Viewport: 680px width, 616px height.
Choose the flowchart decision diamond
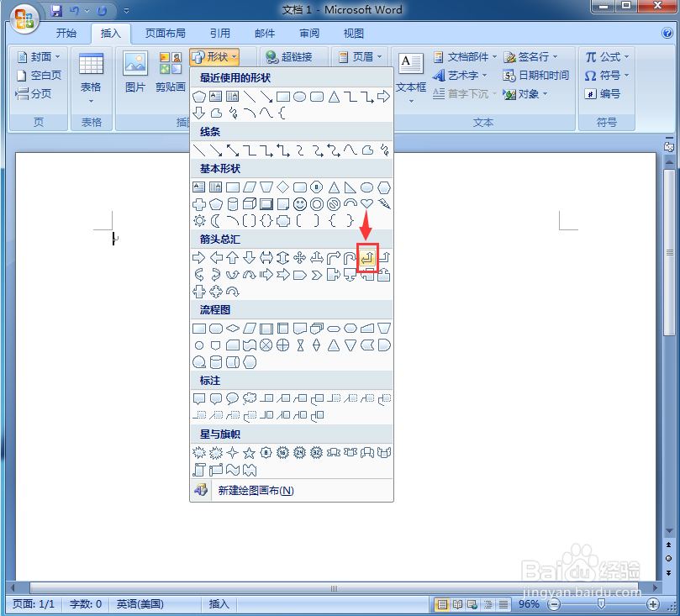(233, 328)
